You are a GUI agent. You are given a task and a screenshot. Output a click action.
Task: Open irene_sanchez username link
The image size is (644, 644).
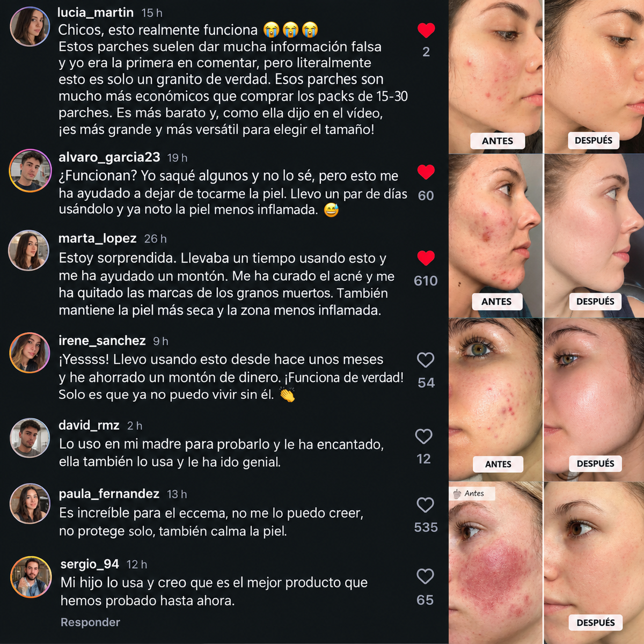pyautogui.click(x=102, y=340)
